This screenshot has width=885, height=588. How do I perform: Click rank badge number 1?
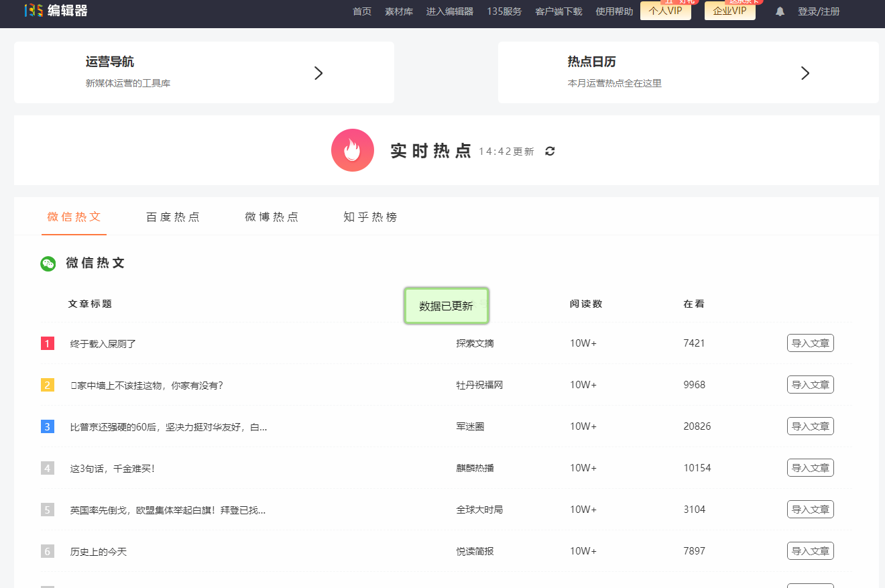[48, 343]
